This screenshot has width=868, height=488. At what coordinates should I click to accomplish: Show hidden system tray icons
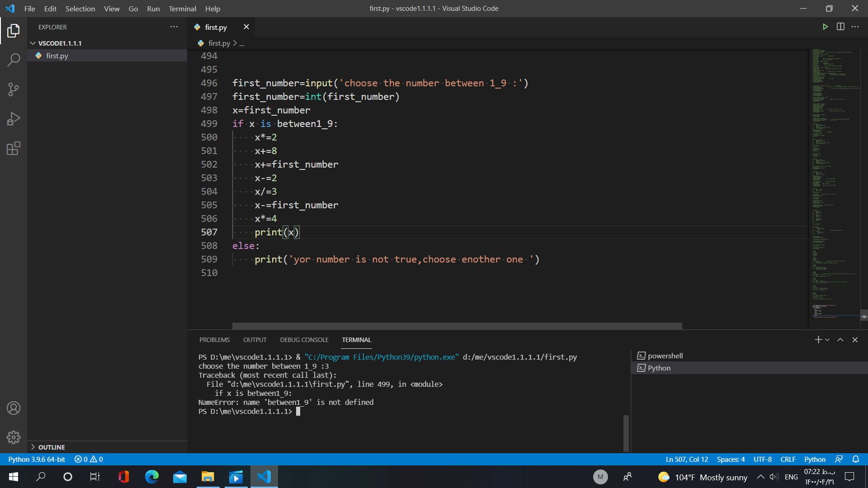(x=761, y=477)
